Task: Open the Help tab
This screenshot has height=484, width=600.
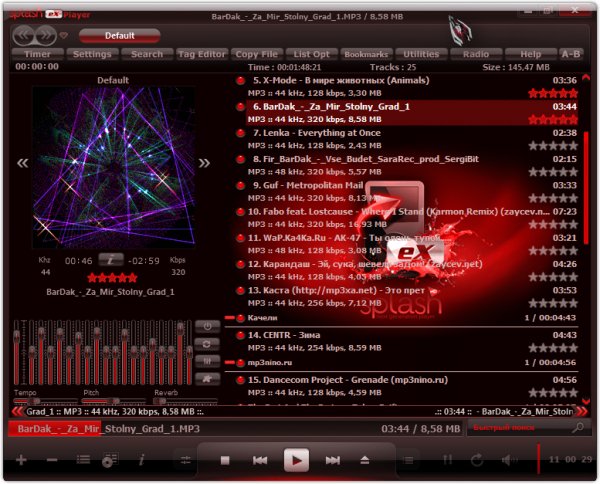Action: [x=531, y=54]
